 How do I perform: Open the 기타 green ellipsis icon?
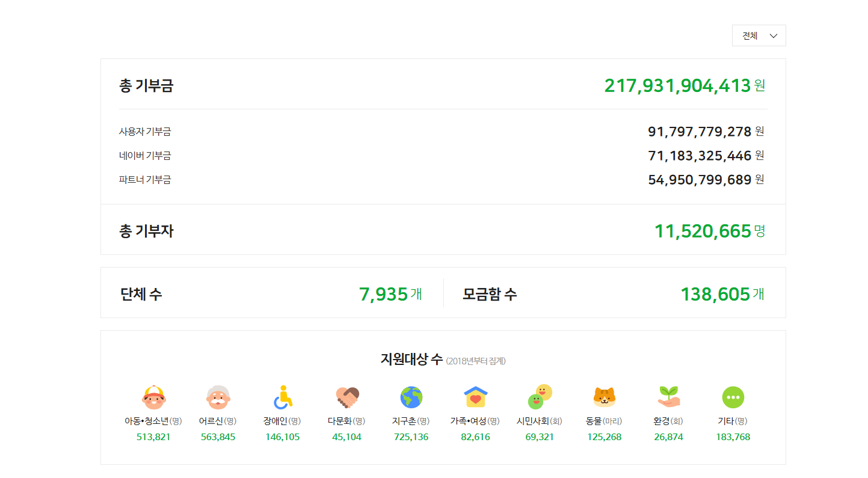click(733, 397)
